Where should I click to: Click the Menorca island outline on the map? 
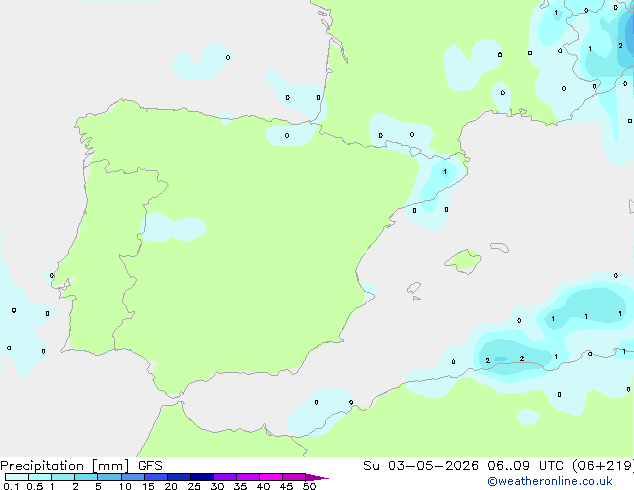tap(500, 247)
